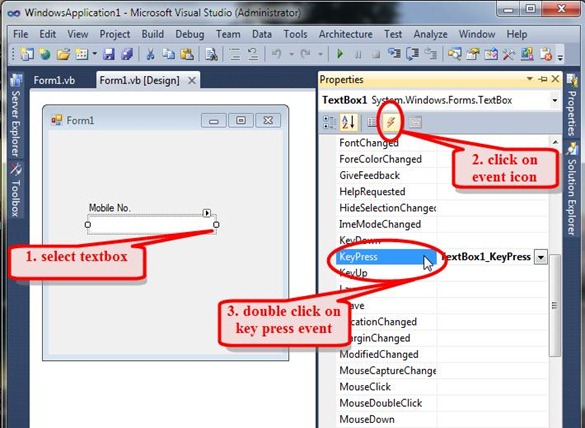Viewport: 585px width, 428px height.
Task: Open the Properties window position dropdown
Action: pyautogui.click(x=530, y=79)
